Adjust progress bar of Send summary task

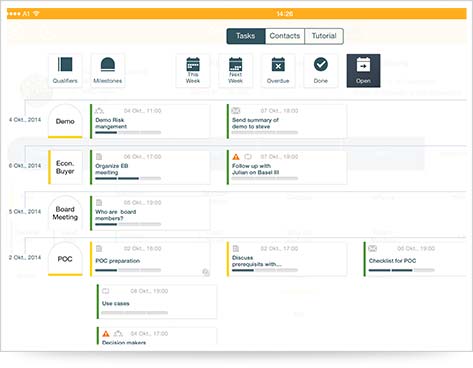pos(265,133)
